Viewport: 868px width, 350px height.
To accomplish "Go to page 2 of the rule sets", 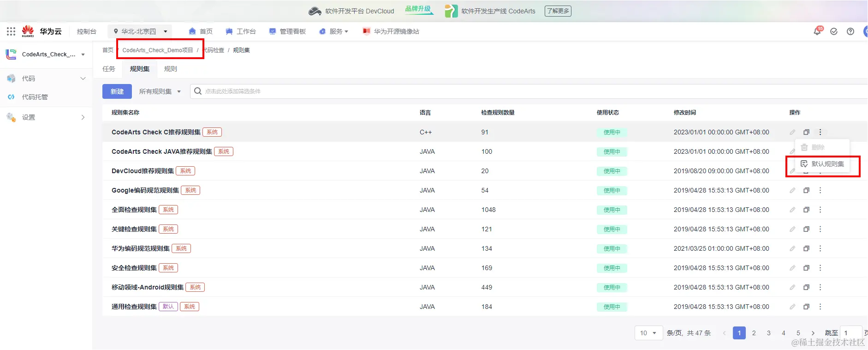I will 754,333.
